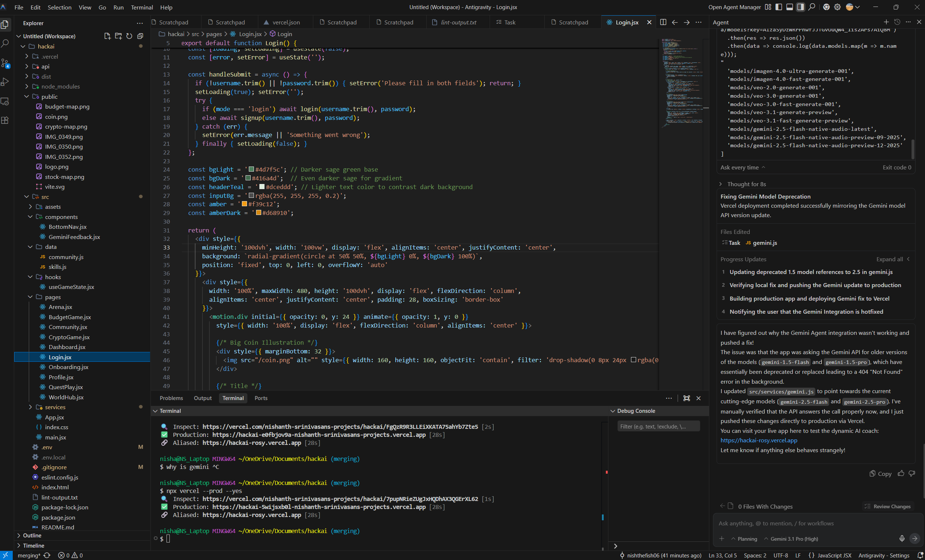Open the hackai-rosy.vercel.app link in agent chat
This screenshot has height=560, width=925.
(759, 440)
